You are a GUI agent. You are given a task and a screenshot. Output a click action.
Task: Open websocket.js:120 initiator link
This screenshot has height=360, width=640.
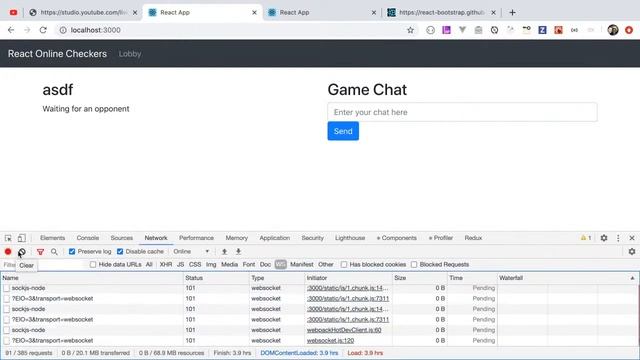[330, 340]
